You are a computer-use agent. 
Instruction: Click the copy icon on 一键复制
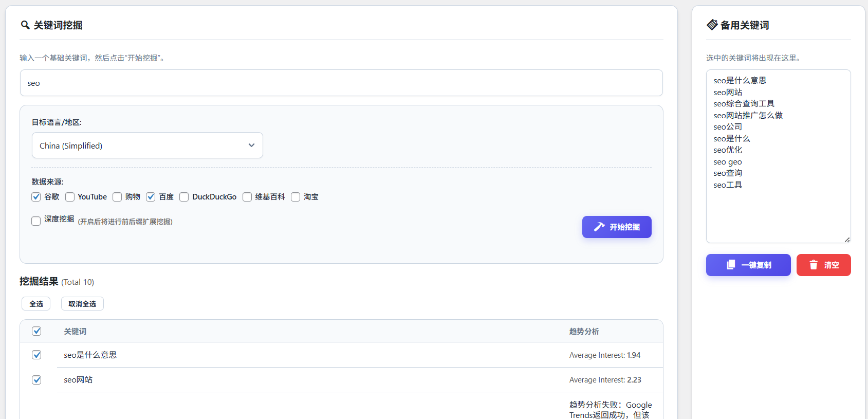tap(731, 265)
